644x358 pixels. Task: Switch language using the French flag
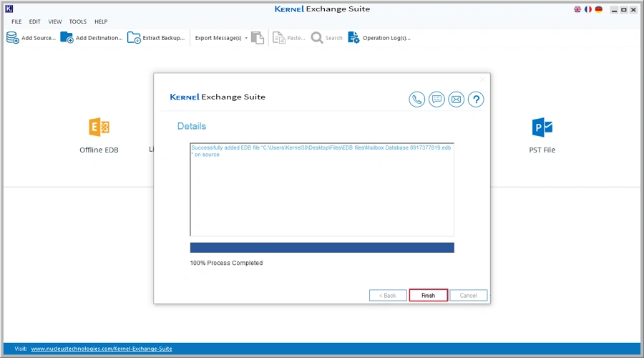pyautogui.click(x=588, y=9)
